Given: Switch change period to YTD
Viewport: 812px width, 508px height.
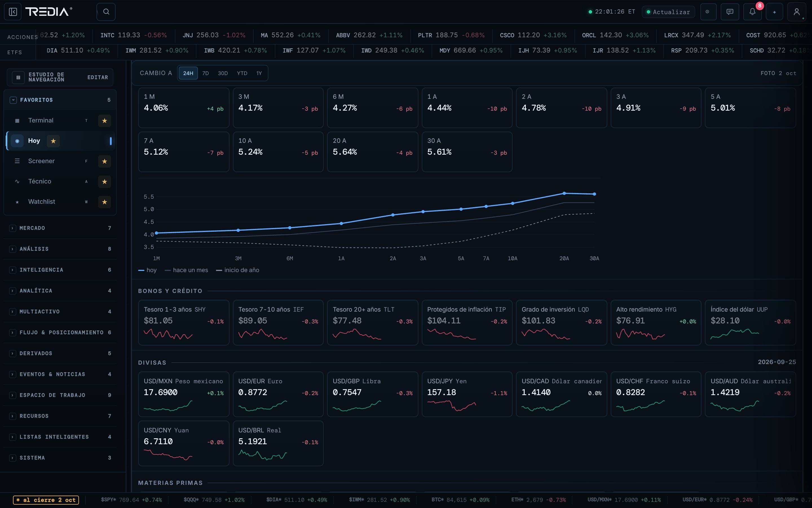Looking at the screenshot, I should coord(242,73).
